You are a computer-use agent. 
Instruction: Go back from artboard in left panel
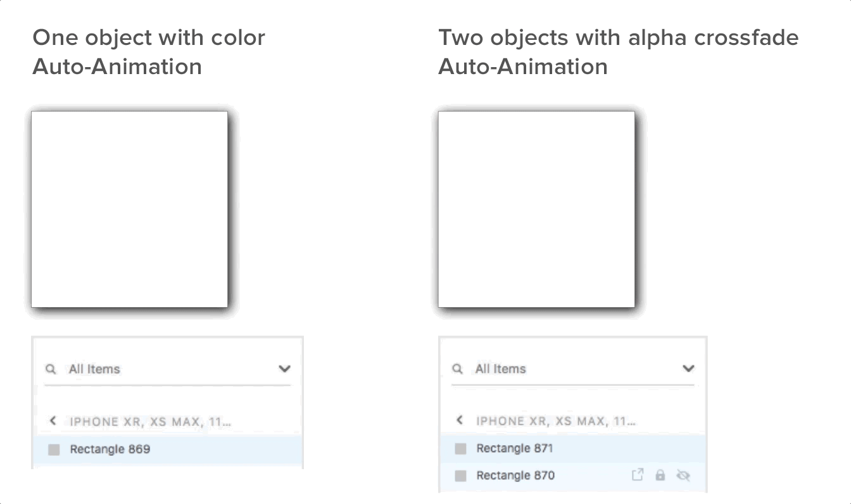[53, 421]
